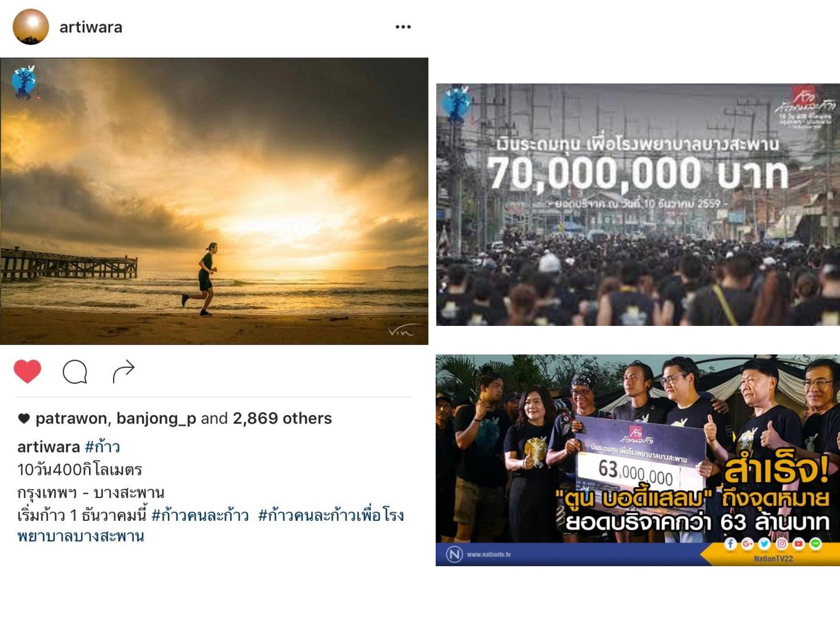Viewport: 840px width, 630px height.
Task: Tap the red heart like icon
Action: tap(27, 371)
